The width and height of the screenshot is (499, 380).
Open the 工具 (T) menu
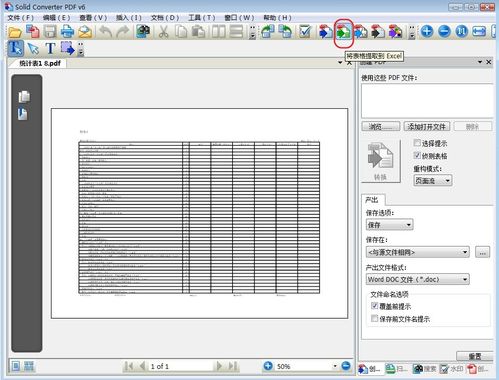[x=202, y=18]
